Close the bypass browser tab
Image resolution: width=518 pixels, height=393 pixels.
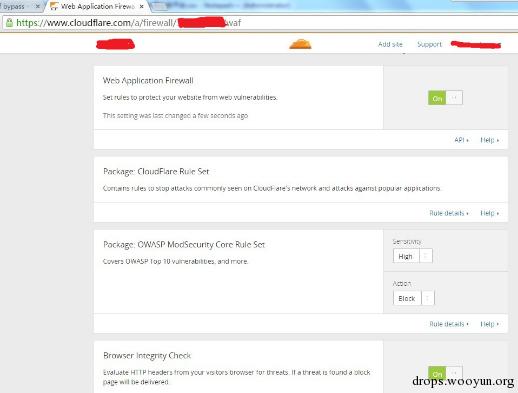[x=38, y=6]
